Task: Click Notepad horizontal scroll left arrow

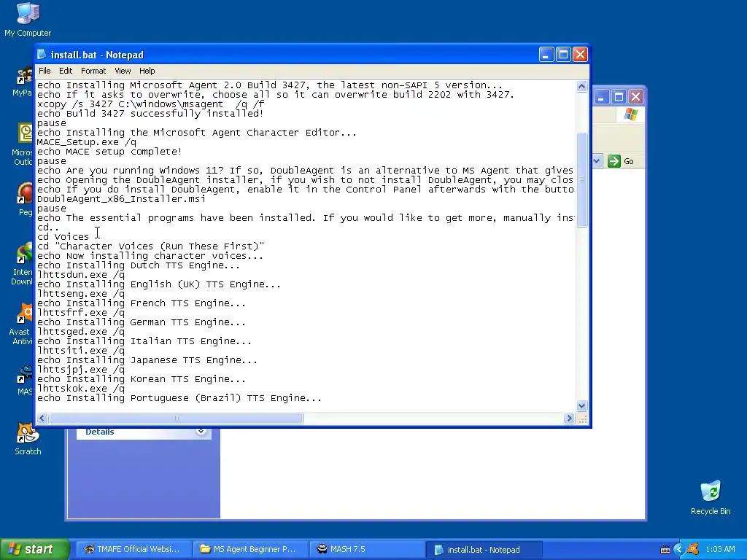Action: pyautogui.click(x=42, y=418)
